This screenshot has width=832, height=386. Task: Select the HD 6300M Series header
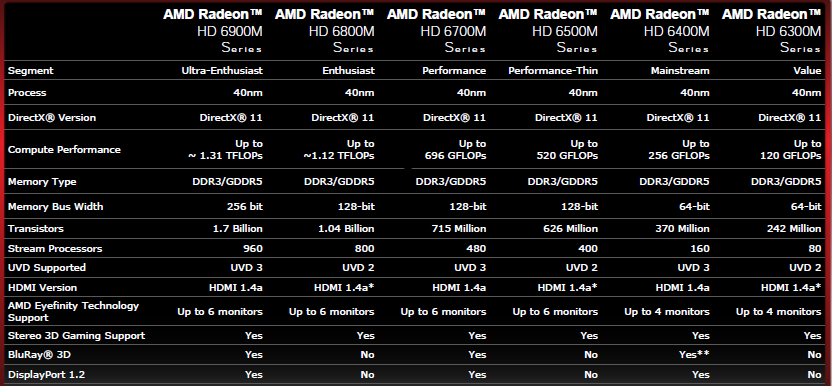coord(772,31)
